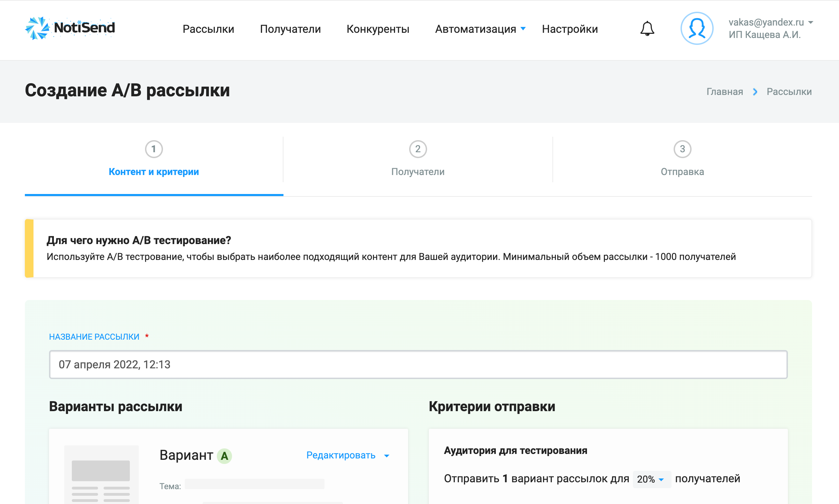Open Настройки in the top navigation
The height and width of the screenshot is (504, 839).
(x=570, y=29)
